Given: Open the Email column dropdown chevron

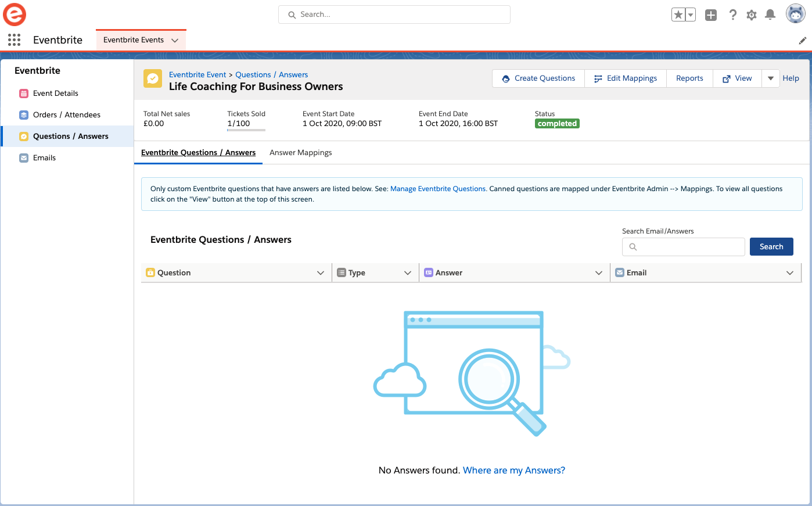Looking at the screenshot, I should [790, 272].
